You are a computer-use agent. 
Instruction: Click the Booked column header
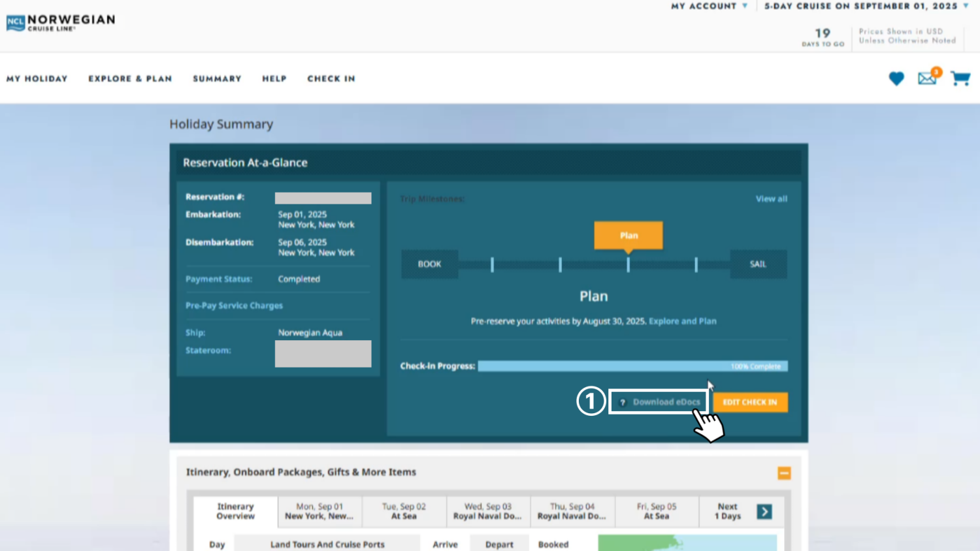coord(553,544)
